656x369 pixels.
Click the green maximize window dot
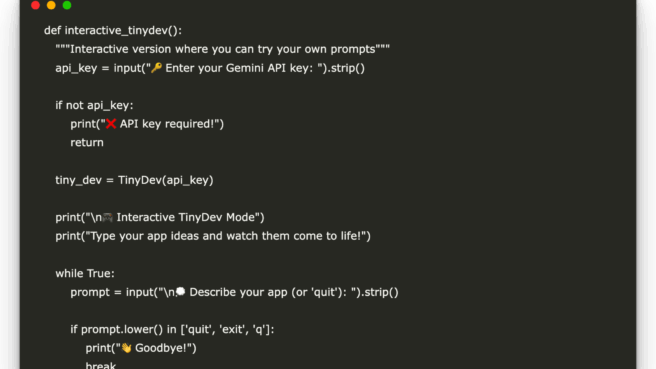click(67, 5)
